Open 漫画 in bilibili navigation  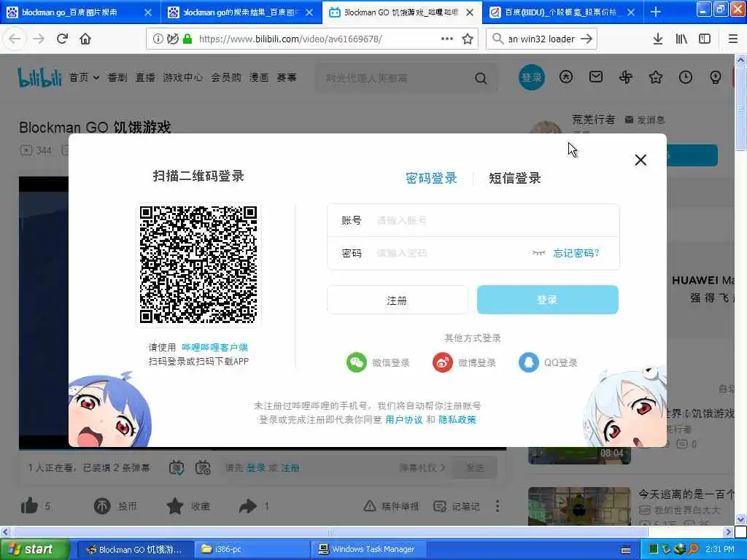259,77
